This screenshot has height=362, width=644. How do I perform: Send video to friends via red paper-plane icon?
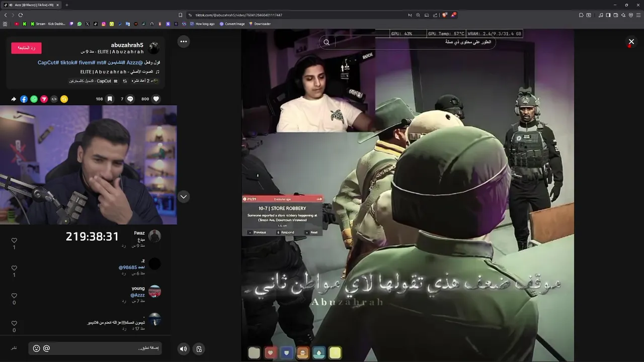coord(44,99)
